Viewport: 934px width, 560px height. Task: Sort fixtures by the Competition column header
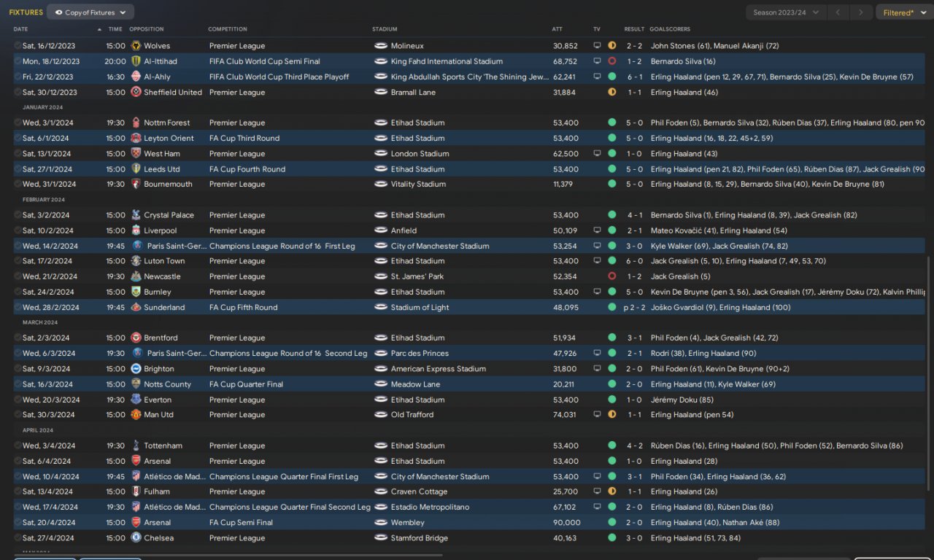click(228, 29)
